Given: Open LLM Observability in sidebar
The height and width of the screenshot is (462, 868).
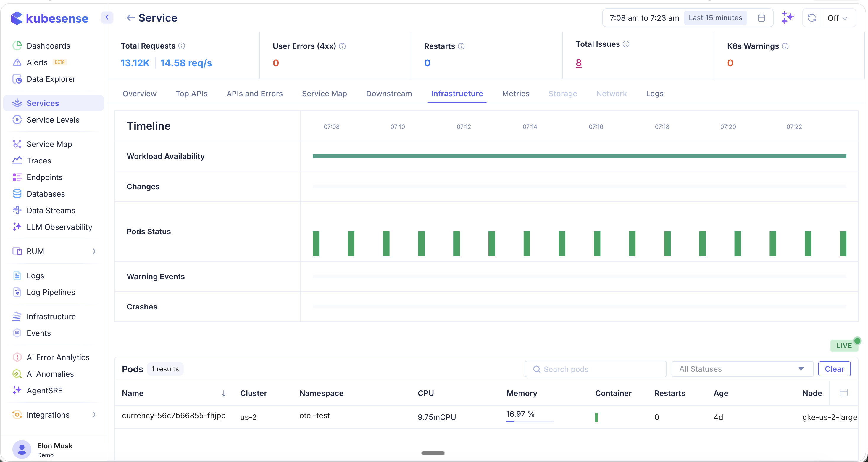Looking at the screenshot, I should pos(59,227).
